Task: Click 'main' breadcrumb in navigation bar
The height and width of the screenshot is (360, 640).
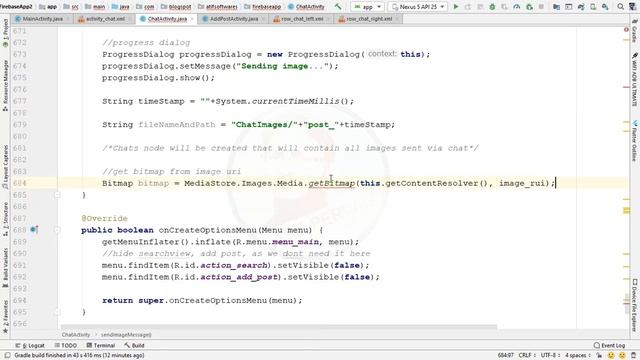Action: [95, 7]
